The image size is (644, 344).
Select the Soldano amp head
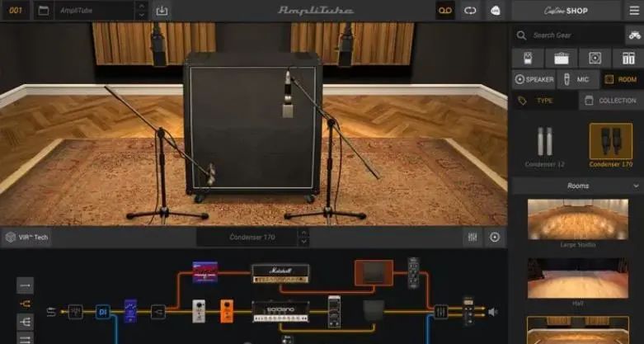(280, 311)
